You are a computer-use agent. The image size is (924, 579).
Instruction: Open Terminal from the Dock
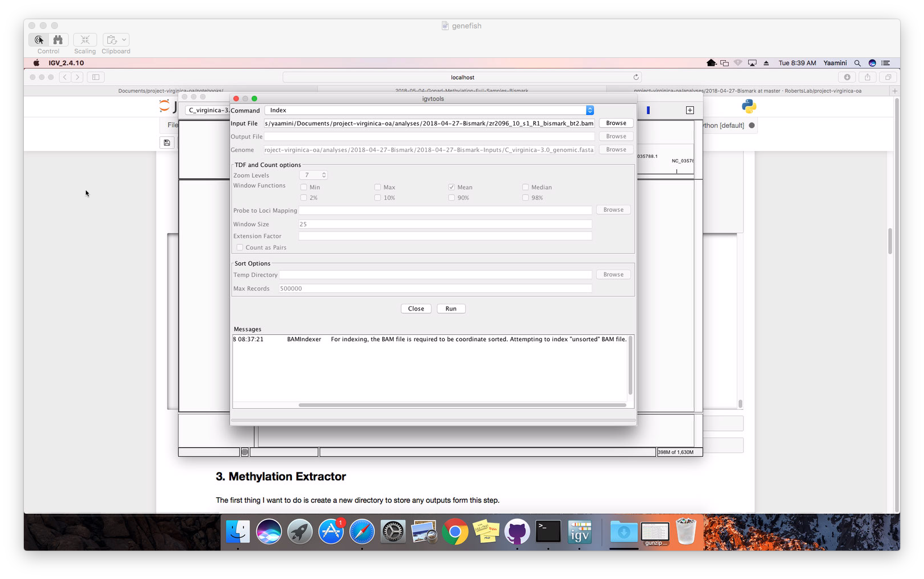(547, 532)
